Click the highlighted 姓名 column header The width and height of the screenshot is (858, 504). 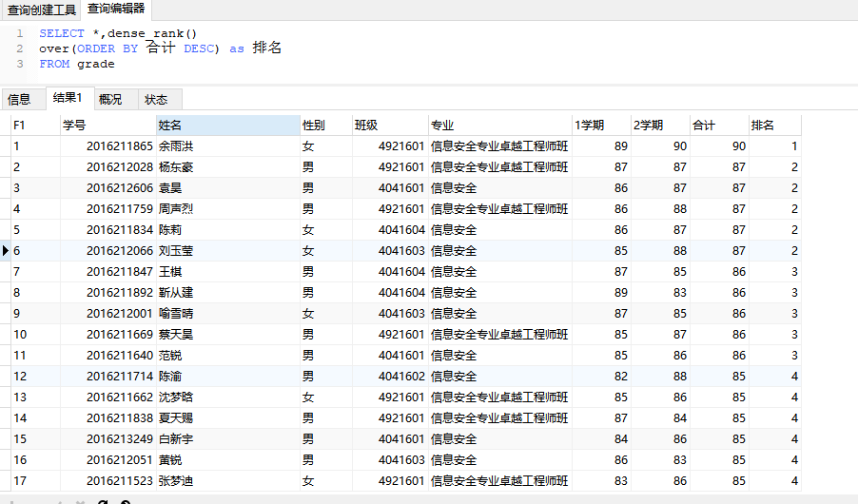228,126
